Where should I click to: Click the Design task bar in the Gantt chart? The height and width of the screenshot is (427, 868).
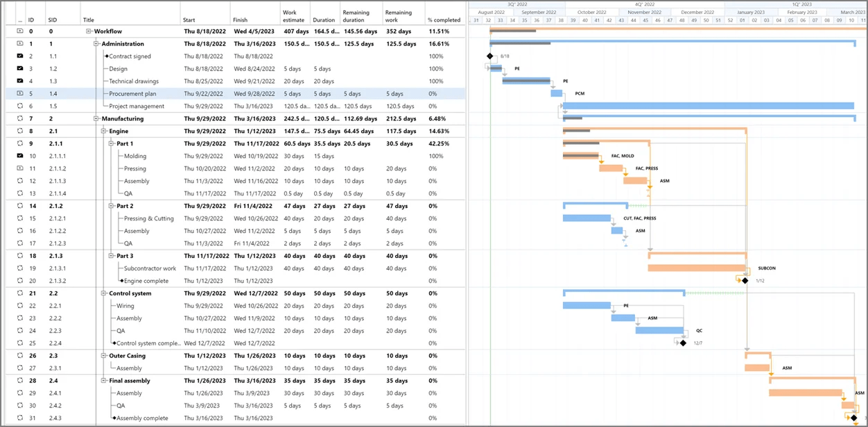point(496,69)
